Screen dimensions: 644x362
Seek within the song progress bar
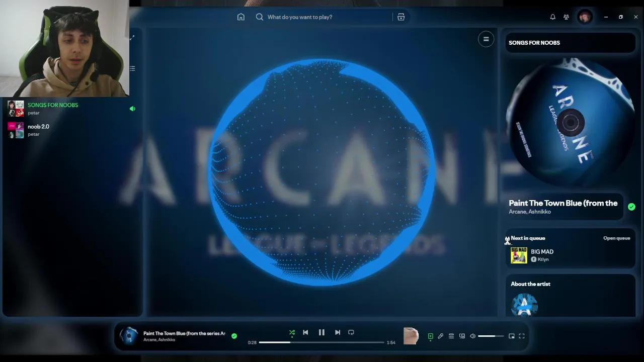pos(321,342)
